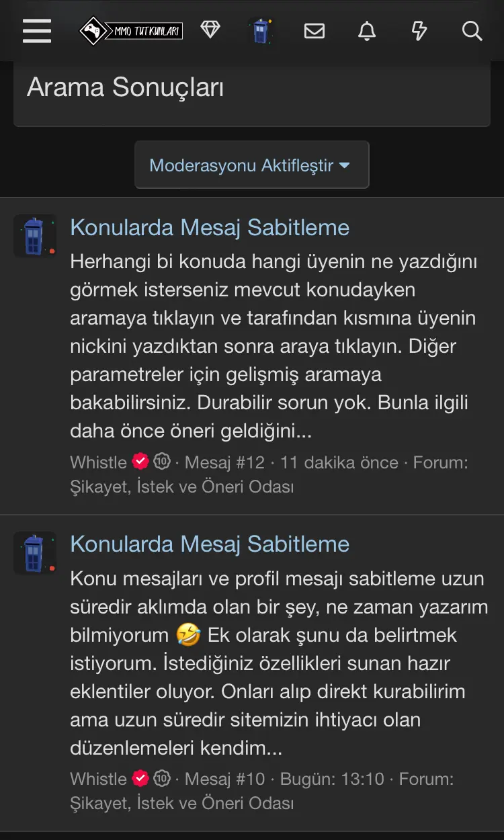Click the level 10 badge on first result

[x=162, y=462]
